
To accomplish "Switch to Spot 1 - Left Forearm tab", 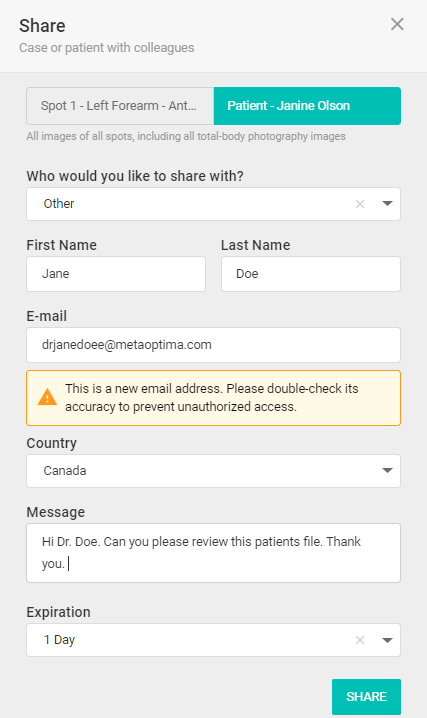I will 120,106.
